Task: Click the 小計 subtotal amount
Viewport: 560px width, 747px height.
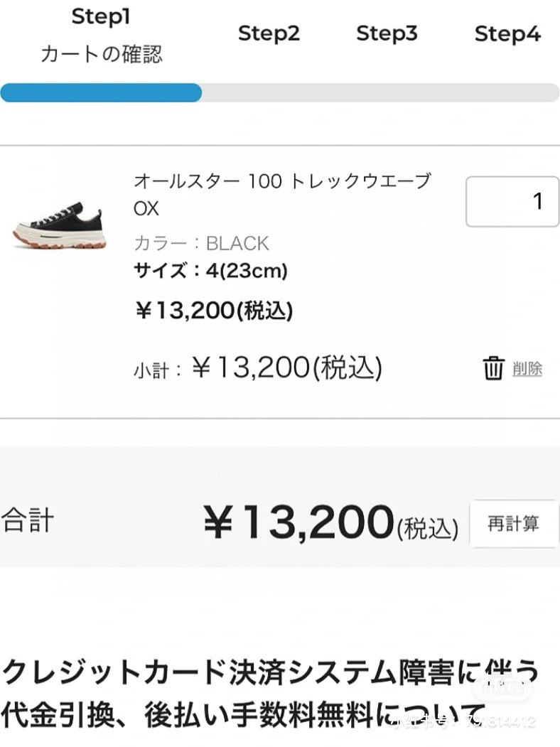Action: click(286, 367)
